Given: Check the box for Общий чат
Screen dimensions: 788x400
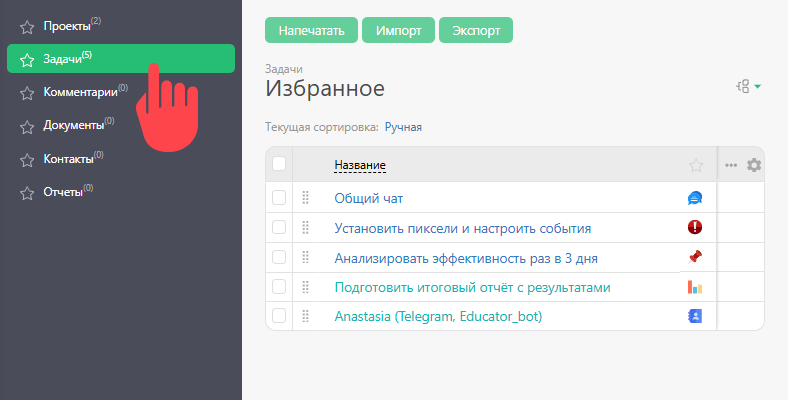Looking at the screenshot, I should pos(279,198).
